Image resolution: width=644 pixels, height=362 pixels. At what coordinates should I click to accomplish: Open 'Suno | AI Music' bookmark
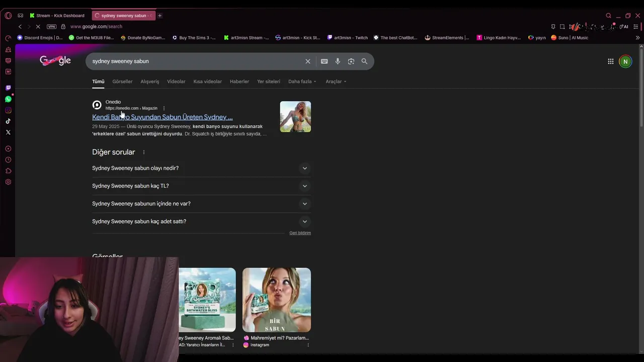(570, 38)
